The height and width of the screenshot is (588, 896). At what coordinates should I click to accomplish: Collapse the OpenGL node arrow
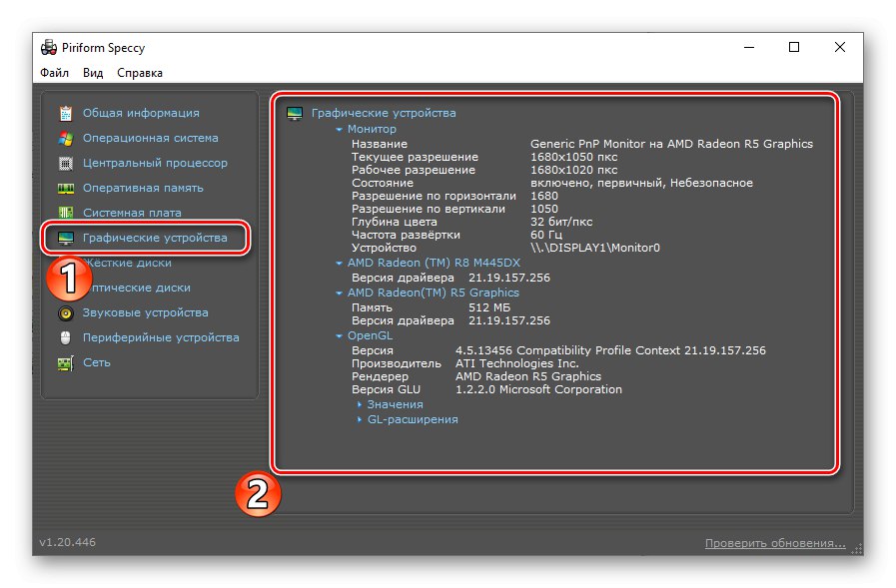[339, 336]
